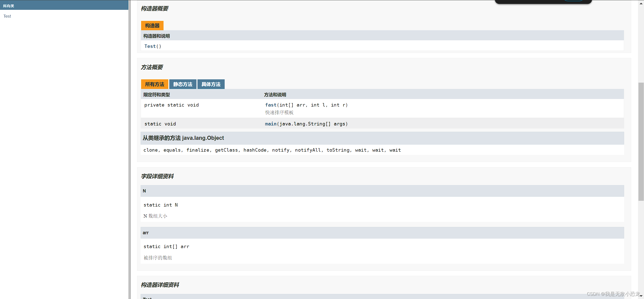Click the inherited methods list starting with clone

pyautogui.click(x=272, y=150)
